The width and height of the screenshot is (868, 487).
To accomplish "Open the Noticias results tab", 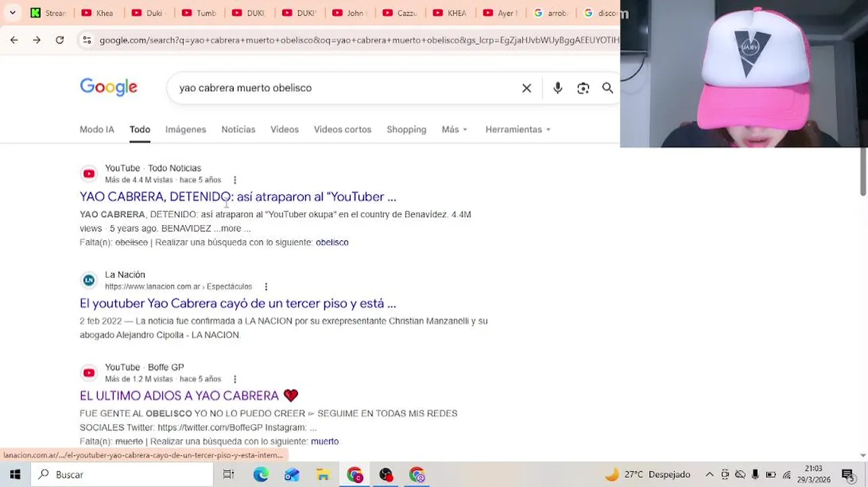I will point(239,129).
